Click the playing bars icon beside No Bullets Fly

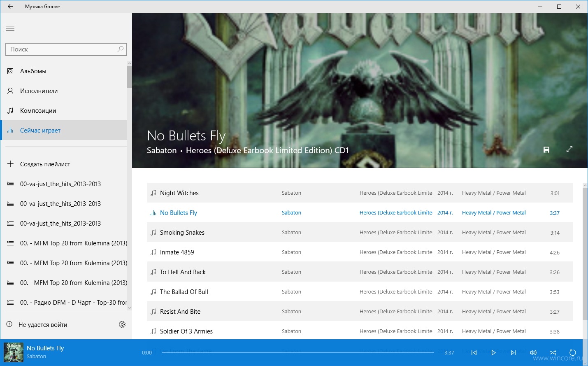click(153, 213)
